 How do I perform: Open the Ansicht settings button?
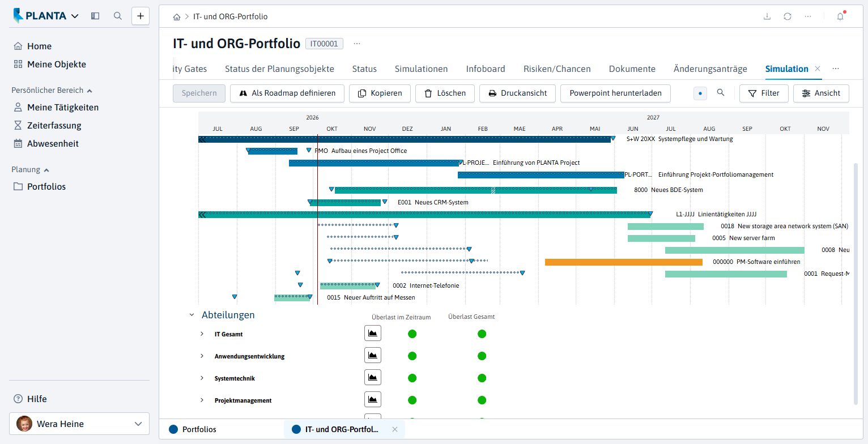(x=821, y=93)
